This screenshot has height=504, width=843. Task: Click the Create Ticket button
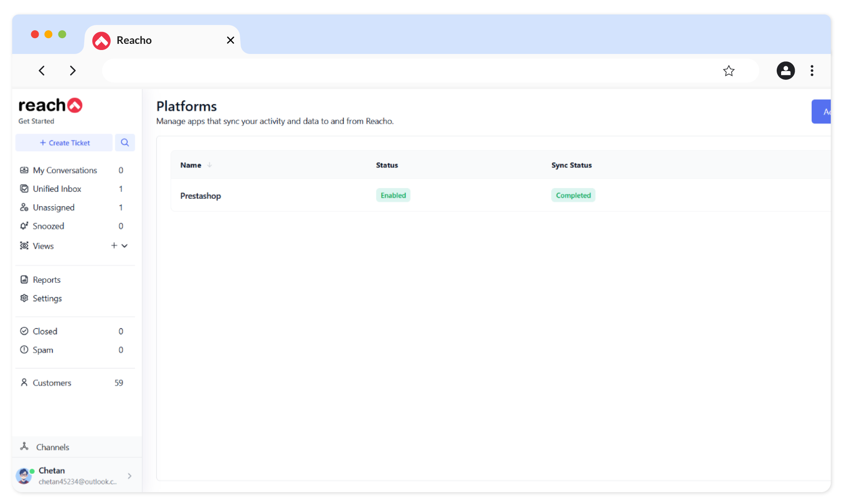[x=65, y=143]
